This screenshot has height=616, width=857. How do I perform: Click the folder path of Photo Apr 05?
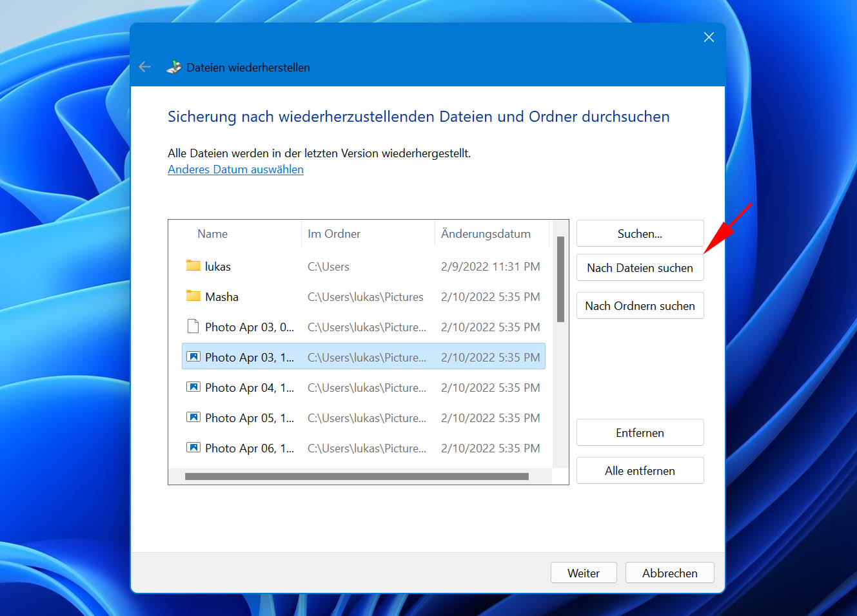(x=367, y=418)
